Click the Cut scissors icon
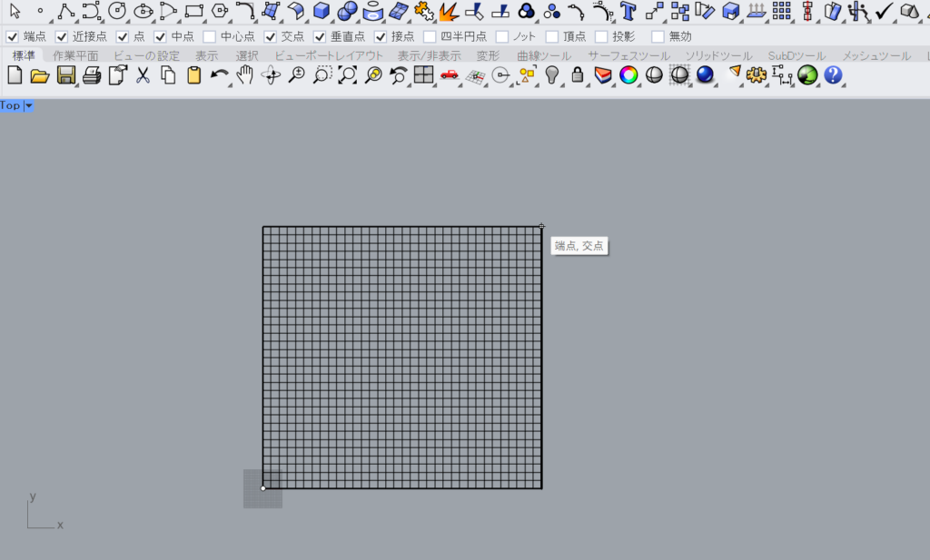The image size is (930, 560). [143, 75]
